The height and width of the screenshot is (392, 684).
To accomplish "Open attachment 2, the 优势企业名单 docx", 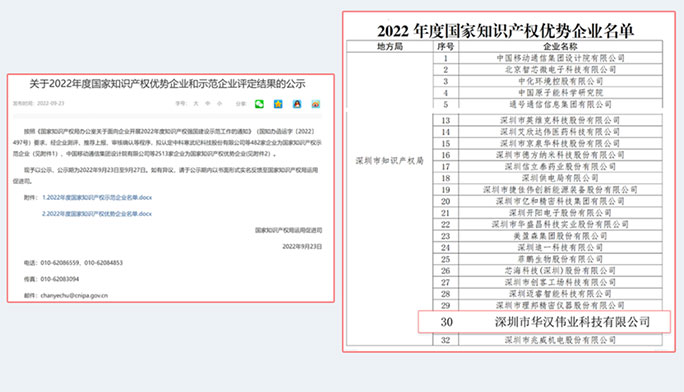I will [97, 214].
